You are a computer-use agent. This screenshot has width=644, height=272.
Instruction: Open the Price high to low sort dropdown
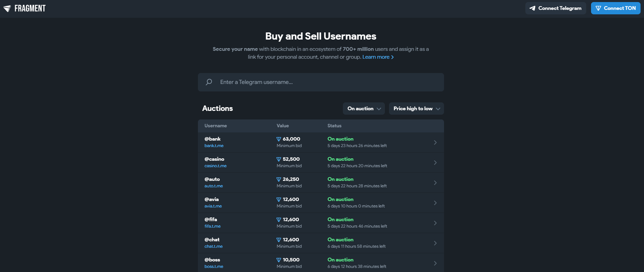416,109
